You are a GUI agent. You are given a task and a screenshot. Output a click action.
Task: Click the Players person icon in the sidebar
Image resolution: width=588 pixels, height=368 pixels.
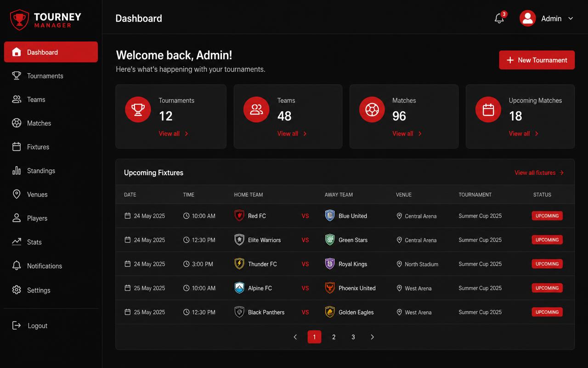(x=17, y=218)
